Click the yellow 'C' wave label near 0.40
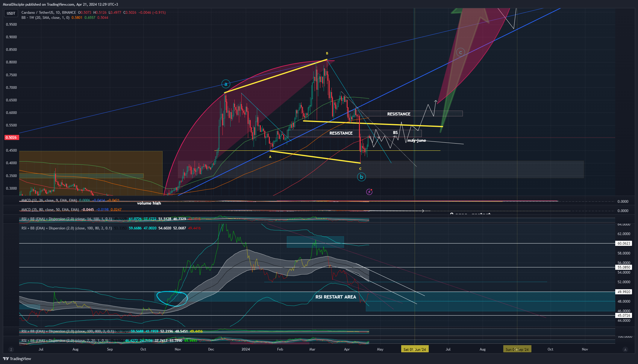638x364 pixels. point(360,169)
